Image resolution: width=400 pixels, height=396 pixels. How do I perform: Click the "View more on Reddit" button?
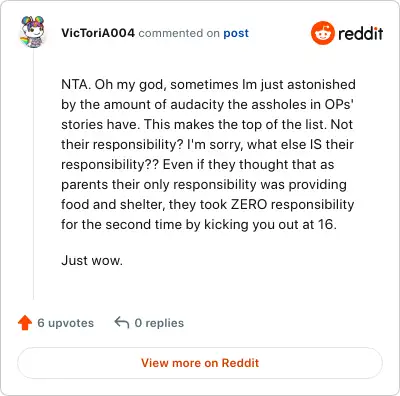[x=200, y=363]
